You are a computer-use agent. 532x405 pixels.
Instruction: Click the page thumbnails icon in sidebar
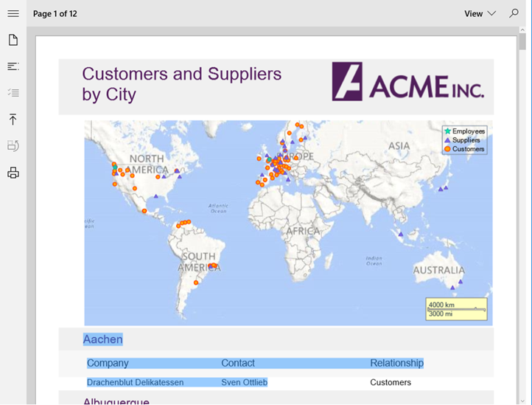coord(13,40)
